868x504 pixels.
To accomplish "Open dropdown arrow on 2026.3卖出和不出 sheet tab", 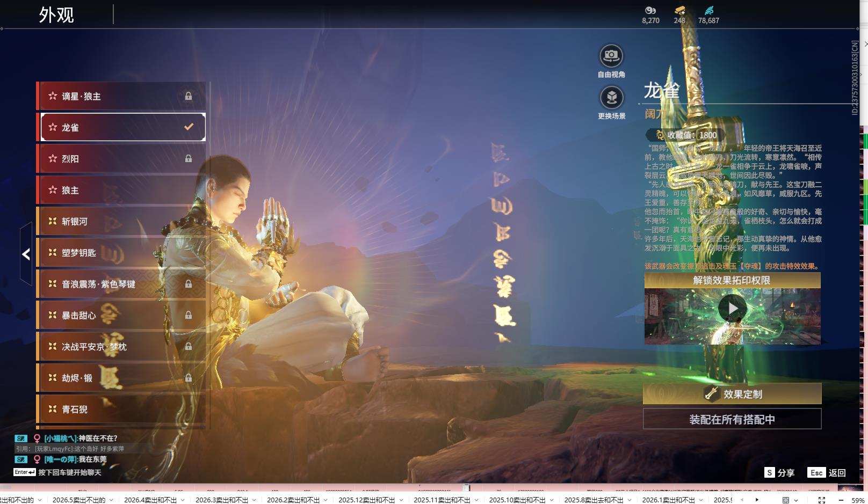I will (x=254, y=500).
